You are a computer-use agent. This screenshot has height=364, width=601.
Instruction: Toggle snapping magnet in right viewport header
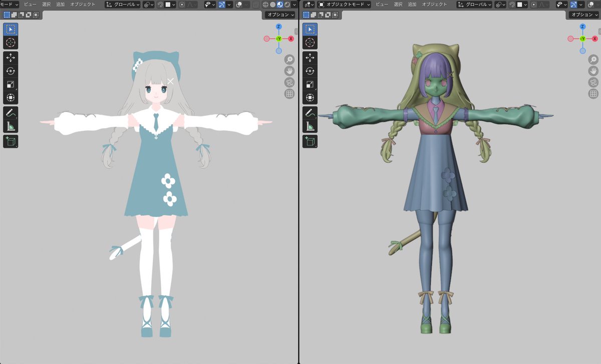click(x=512, y=5)
